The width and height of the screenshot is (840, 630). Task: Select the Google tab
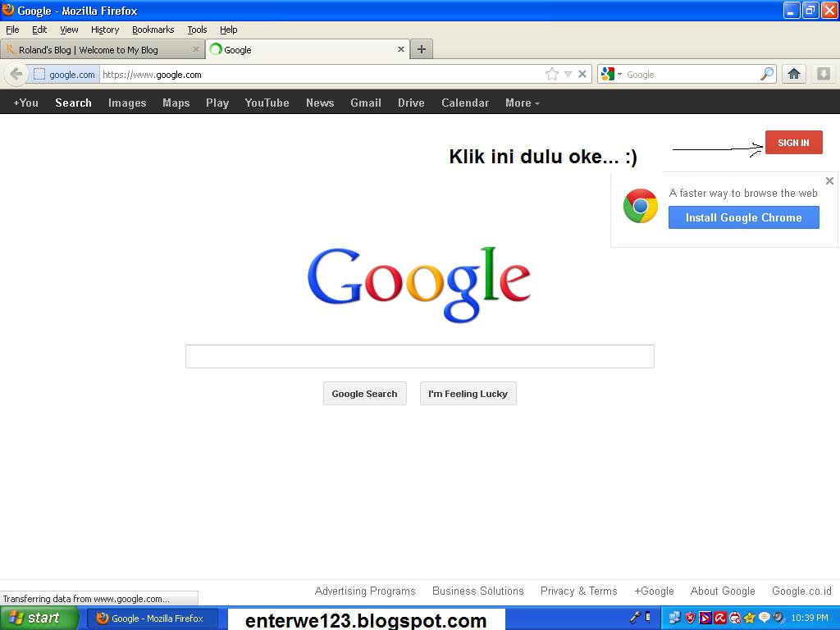[x=308, y=49]
